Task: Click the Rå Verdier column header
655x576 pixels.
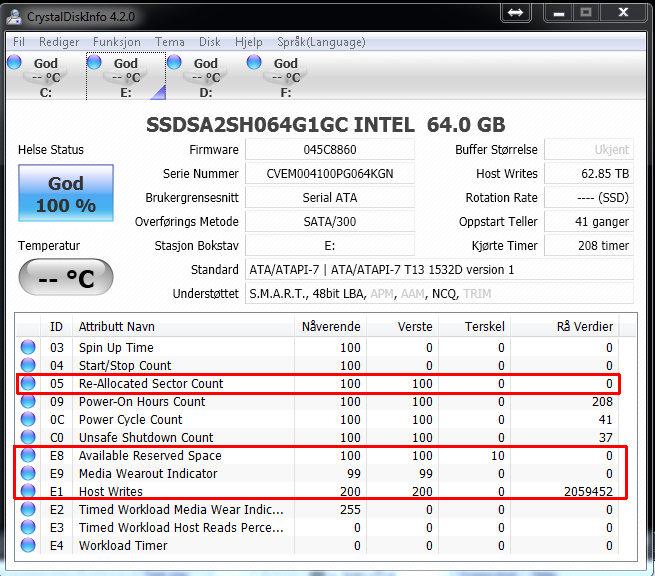Action: [x=565, y=326]
